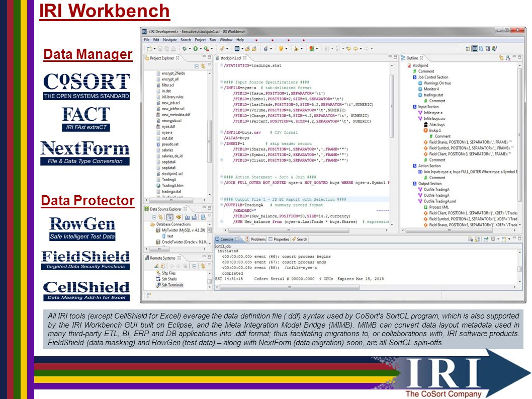This screenshot has width=532, height=399.
Task: Collapse the /INFILE=buys.csv fold marker
Action: 222,132
